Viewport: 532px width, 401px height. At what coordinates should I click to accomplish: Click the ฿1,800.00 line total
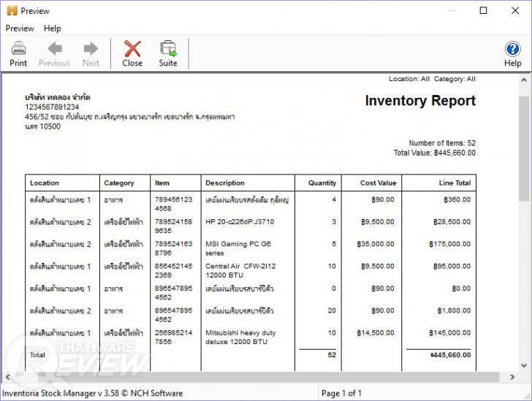point(454,310)
